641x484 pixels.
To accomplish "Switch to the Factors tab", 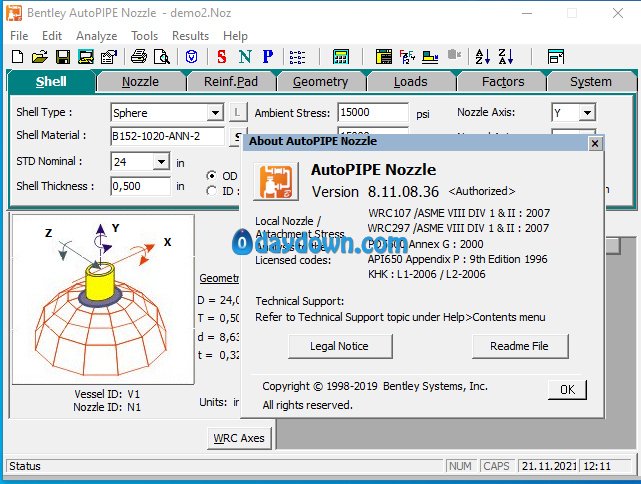I will click(x=503, y=82).
